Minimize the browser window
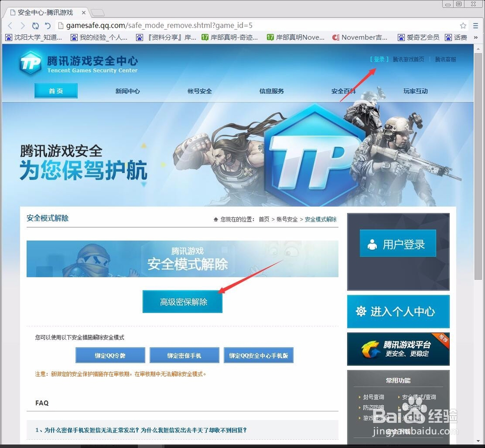The height and width of the screenshot is (448, 485). point(448,4)
